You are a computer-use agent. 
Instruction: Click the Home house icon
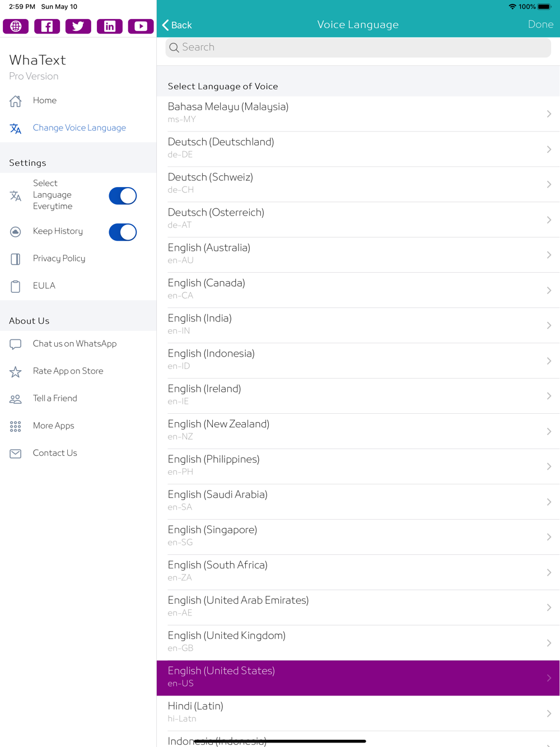coord(16,101)
